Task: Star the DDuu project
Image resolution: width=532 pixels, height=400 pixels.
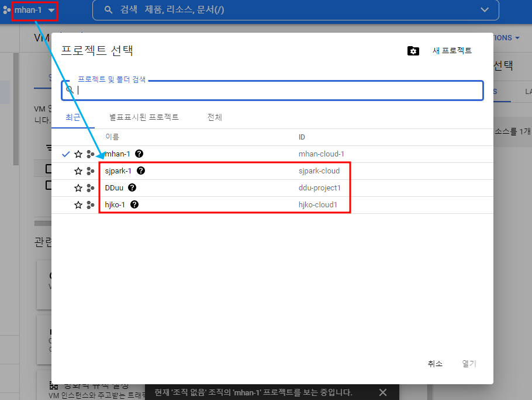Action: tap(78, 188)
